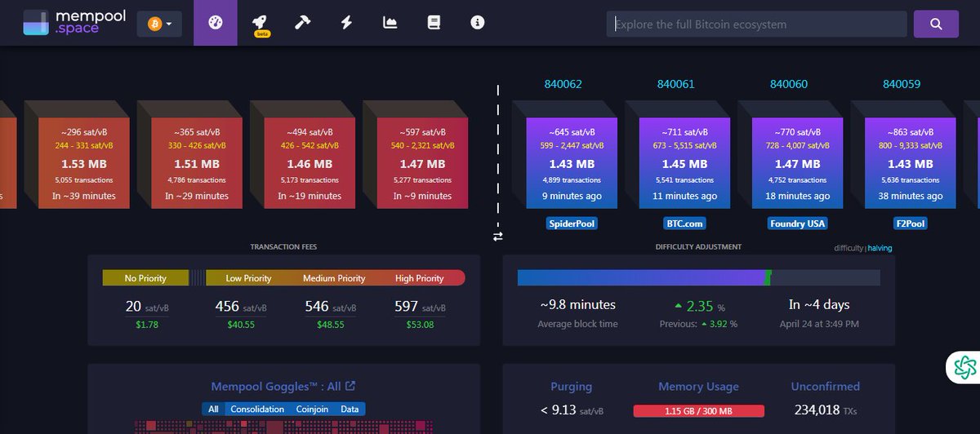Click the ~9.8 minutes average block time
980x434 pixels.
click(577, 305)
